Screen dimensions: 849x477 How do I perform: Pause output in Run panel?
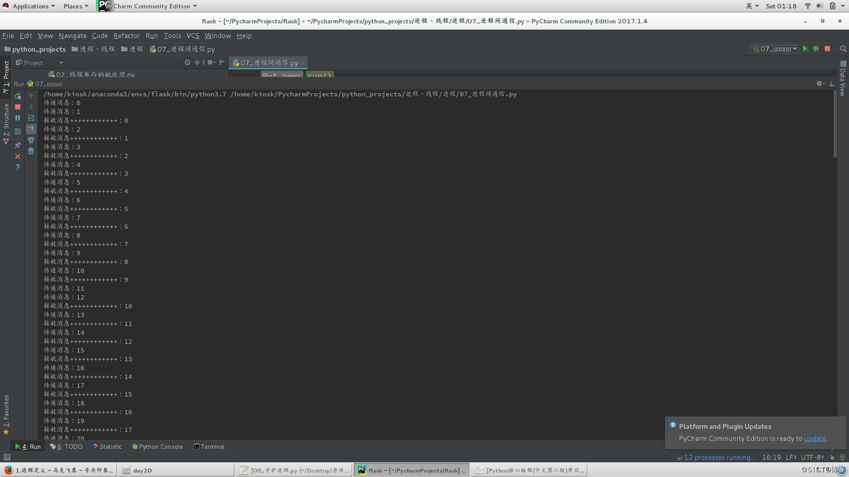coord(18,118)
